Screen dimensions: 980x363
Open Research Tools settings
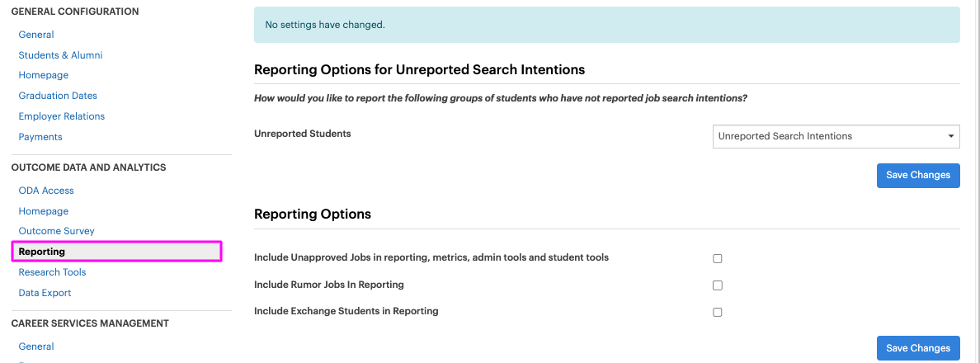click(x=53, y=272)
